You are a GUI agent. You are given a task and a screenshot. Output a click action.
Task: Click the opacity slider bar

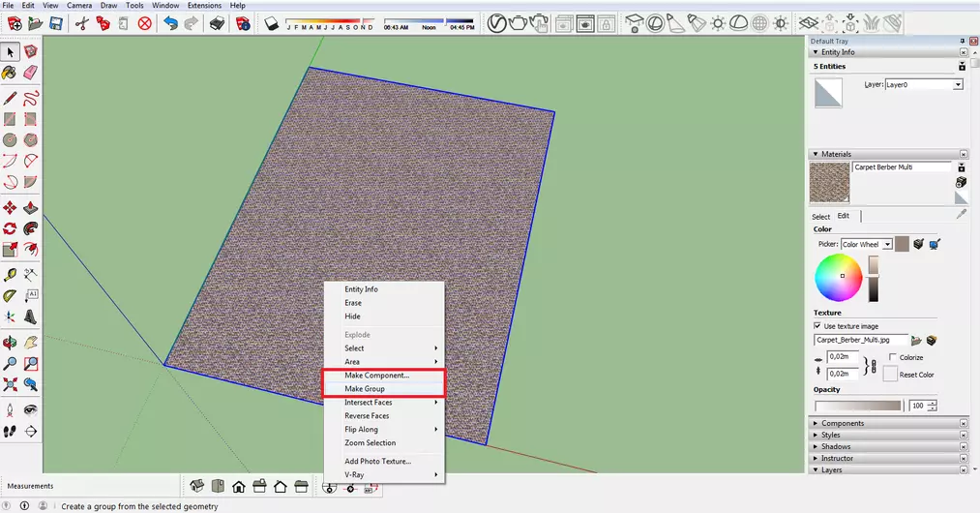coord(858,406)
